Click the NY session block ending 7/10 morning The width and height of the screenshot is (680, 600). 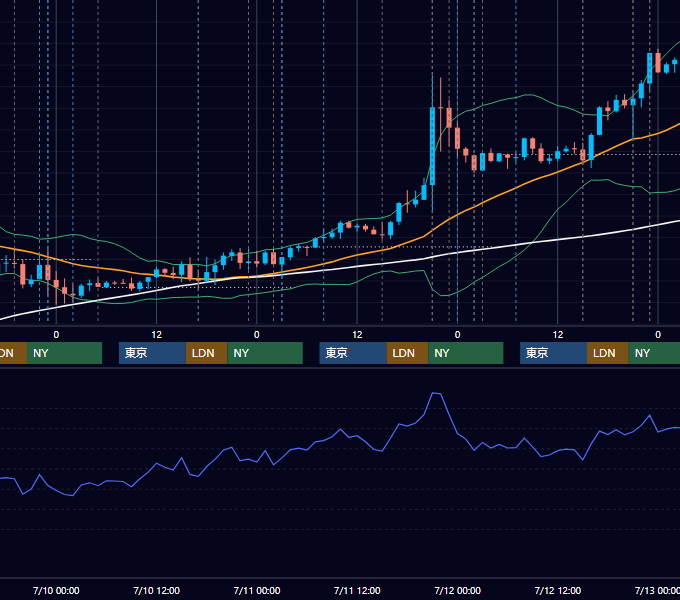[x=64, y=353]
